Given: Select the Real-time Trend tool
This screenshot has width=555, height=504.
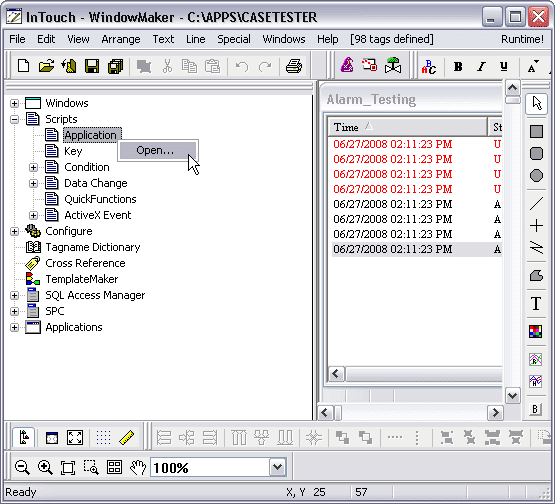Looking at the screenshot, I should (536, 360).
